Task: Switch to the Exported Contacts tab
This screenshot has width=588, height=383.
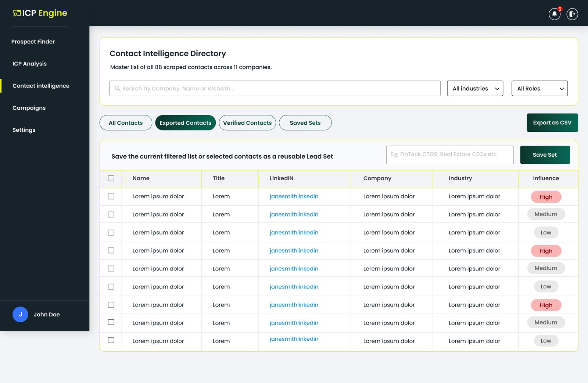Action: 186,123
